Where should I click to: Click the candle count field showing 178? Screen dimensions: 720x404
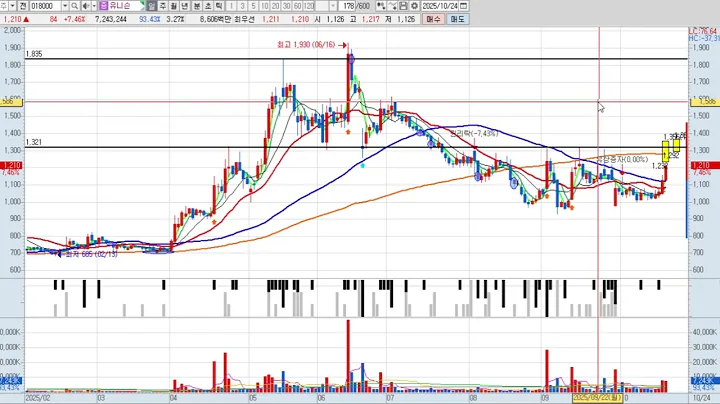pyautogui.click(x=348, y=6)
